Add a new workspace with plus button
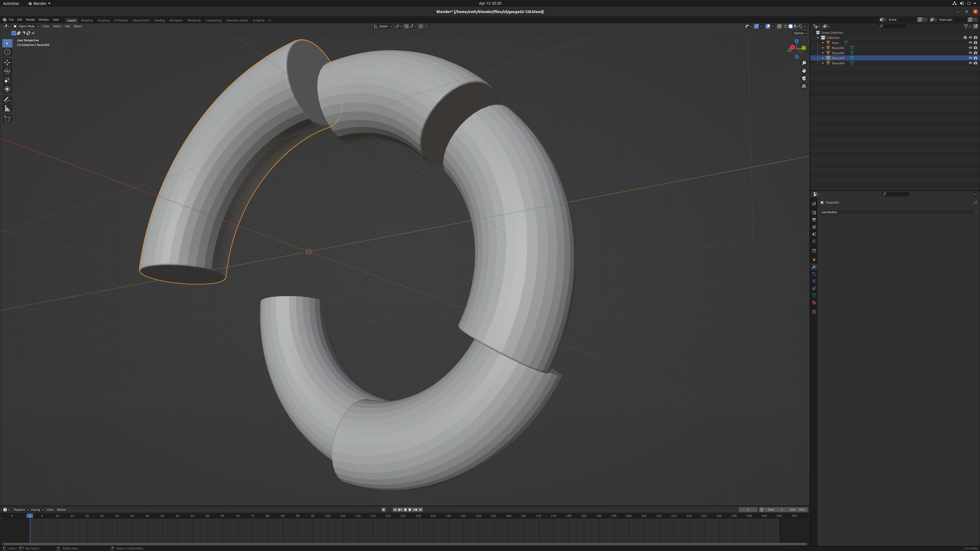The height and width of the screenshot is (551, 980). (270, 20)
